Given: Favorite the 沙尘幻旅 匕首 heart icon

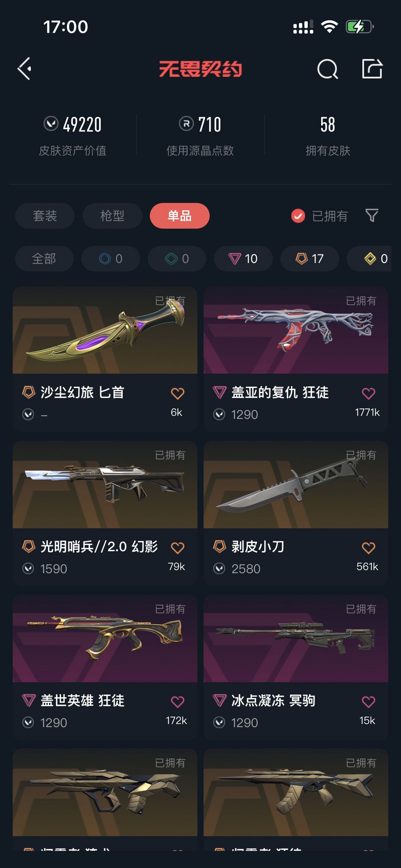Looking at the screenshot, I should pyautogui.click(x=177, y=393).
